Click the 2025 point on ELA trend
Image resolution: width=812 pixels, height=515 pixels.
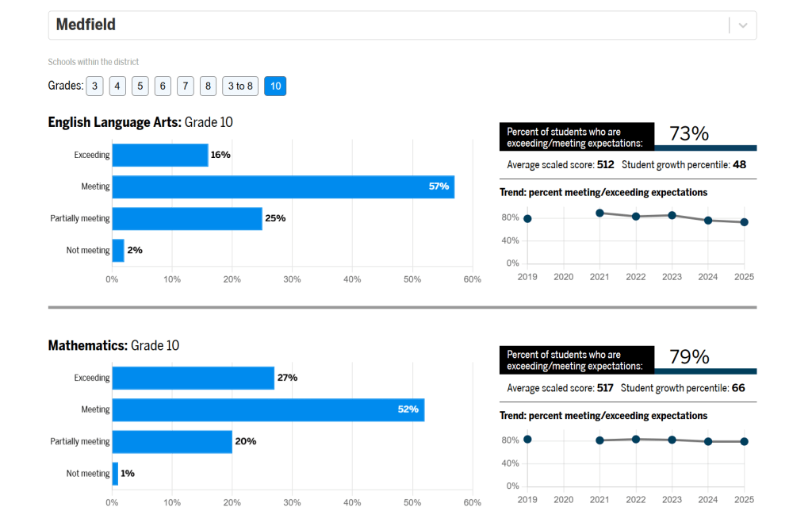click(x=745, y=222)
